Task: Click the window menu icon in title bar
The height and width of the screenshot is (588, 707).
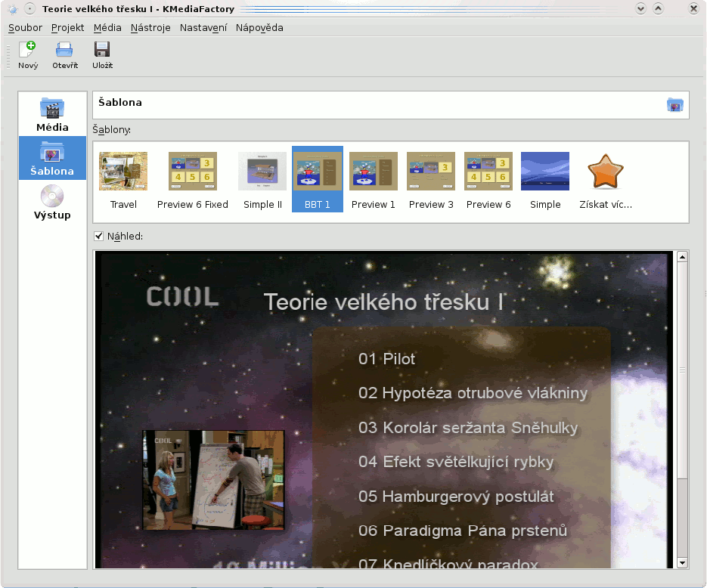Action: [12, 9]
